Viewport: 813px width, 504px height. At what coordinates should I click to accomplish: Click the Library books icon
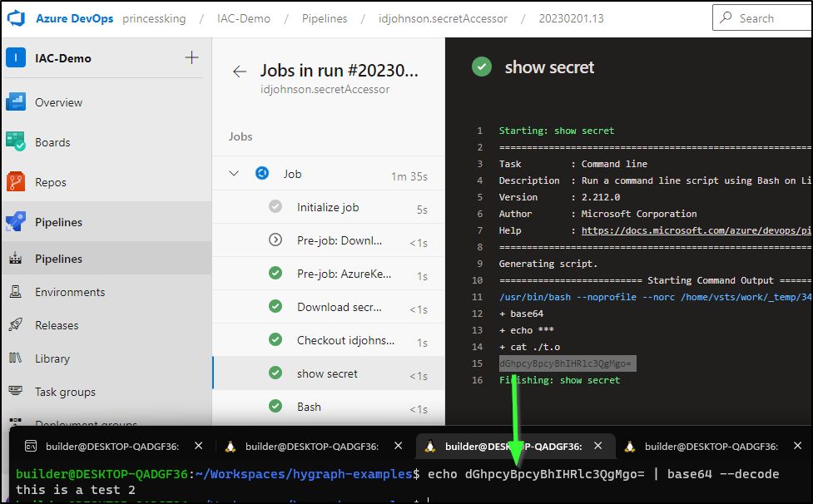[x=16, y=358]
